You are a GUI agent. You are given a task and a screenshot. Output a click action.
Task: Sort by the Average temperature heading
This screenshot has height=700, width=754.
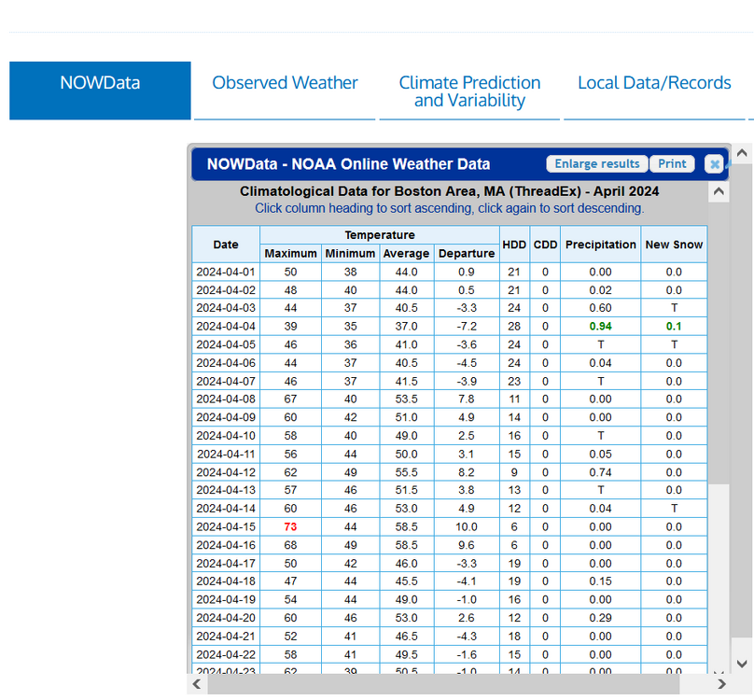tap(406, 254)
